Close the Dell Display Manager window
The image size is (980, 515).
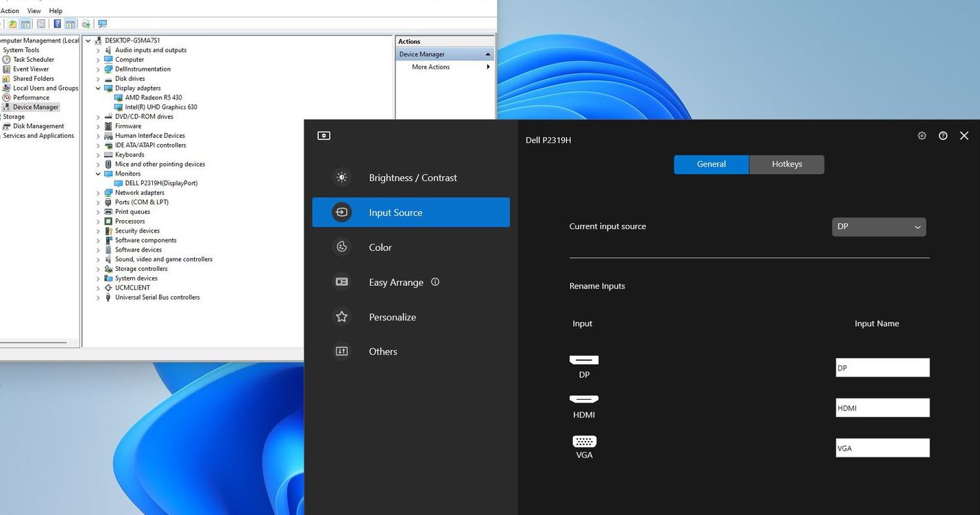[964, 136]
